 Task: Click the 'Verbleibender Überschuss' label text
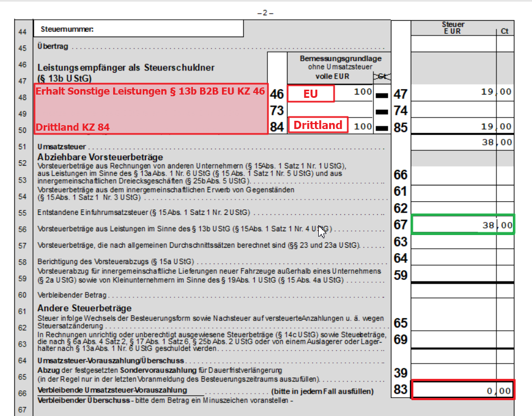point(84,400)
